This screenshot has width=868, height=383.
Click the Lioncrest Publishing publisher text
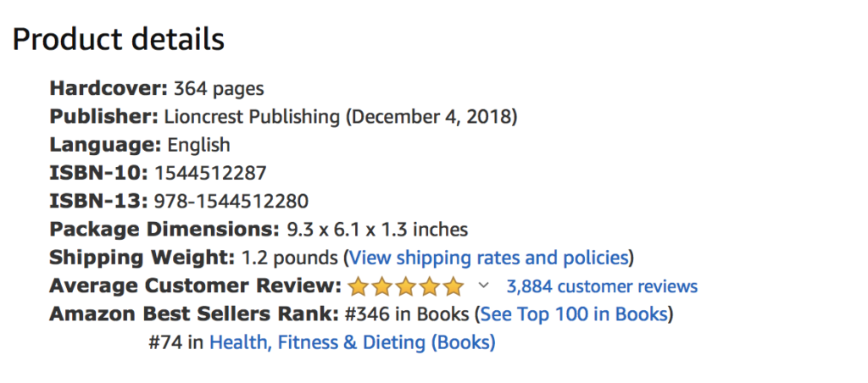pos(253,116)
